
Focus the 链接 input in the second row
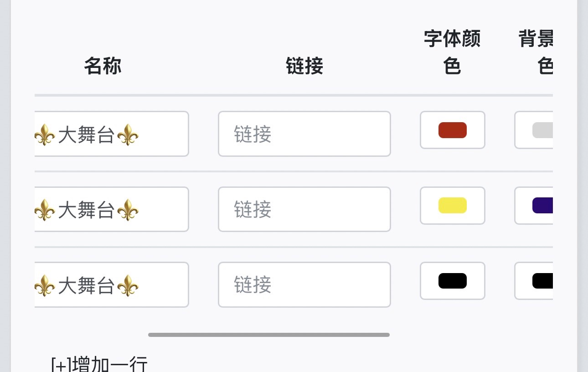(304, 209)
